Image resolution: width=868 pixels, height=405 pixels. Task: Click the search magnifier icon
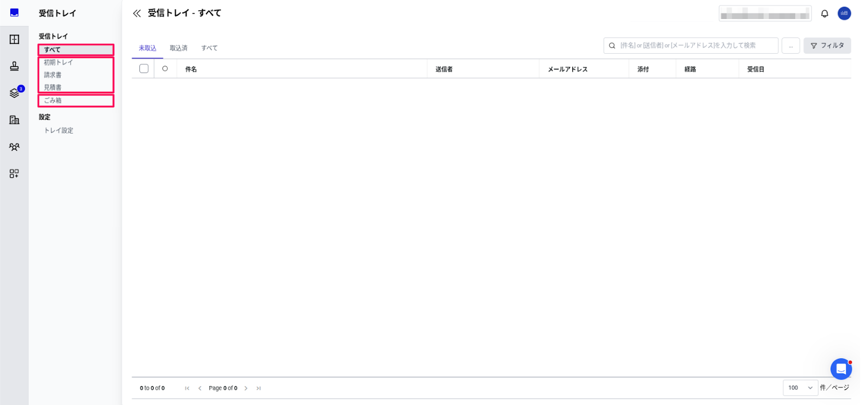612,46
